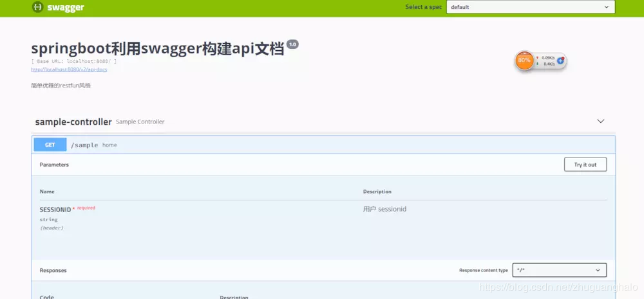
Task: Open the Select a spec dropdown
Action: (x=531, y=7)
